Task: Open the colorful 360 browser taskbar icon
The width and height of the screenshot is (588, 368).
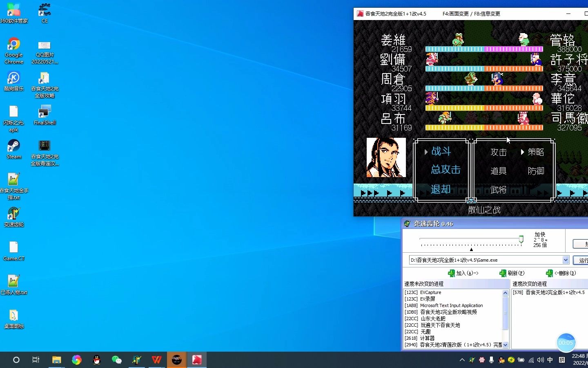Action: coord(77,360)
